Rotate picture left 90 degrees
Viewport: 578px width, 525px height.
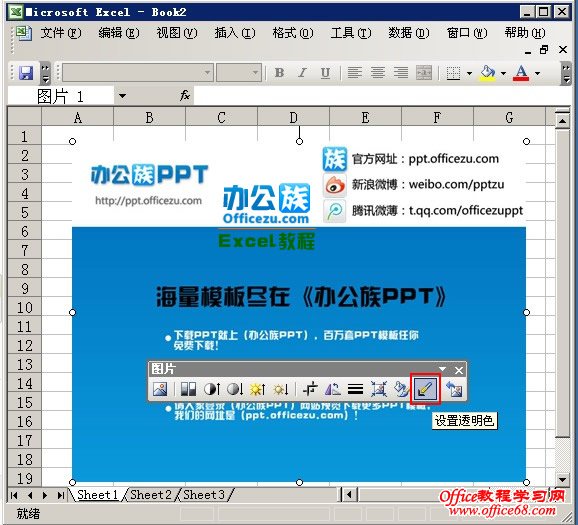[332, 389]
